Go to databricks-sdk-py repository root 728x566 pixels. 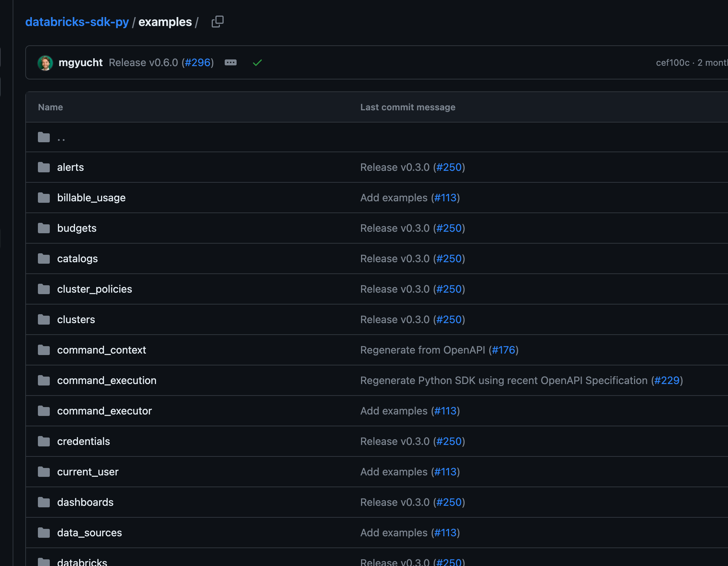[x=77, y=22]
